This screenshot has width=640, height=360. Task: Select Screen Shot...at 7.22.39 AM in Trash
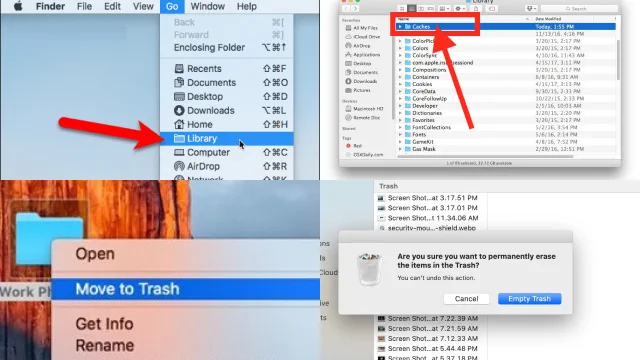[x=427, y=318]
